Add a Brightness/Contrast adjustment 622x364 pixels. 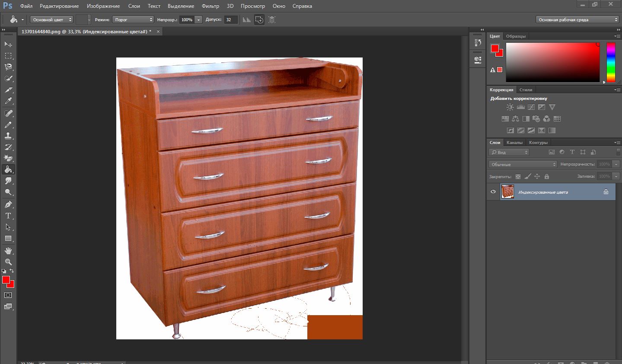(510, 107)
